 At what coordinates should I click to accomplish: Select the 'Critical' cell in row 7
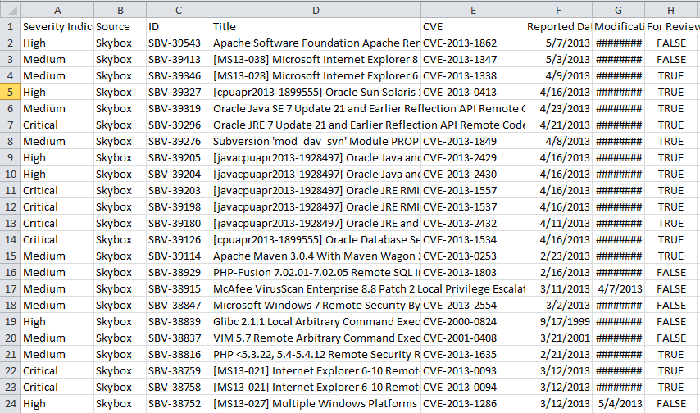(x=57, y=125)
